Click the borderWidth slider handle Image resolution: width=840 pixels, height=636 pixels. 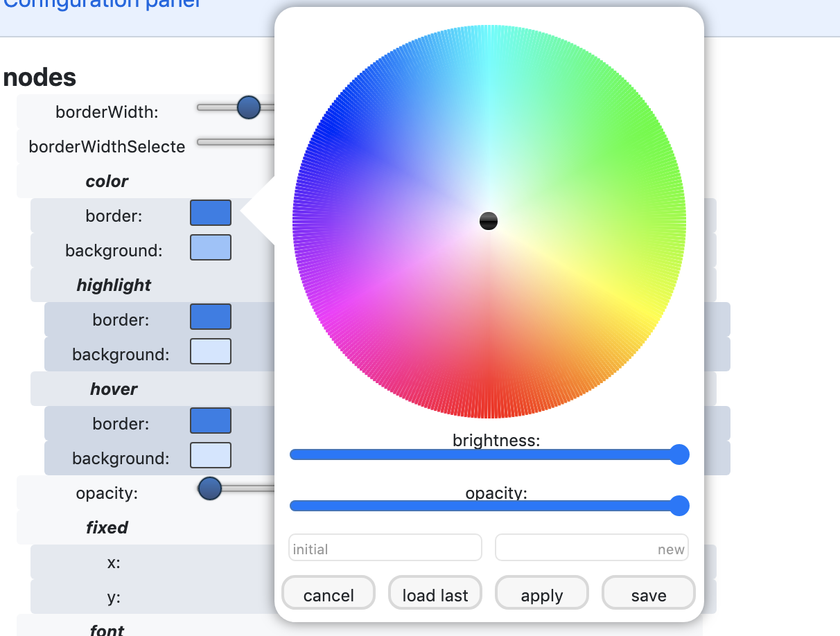coord(248,107)
